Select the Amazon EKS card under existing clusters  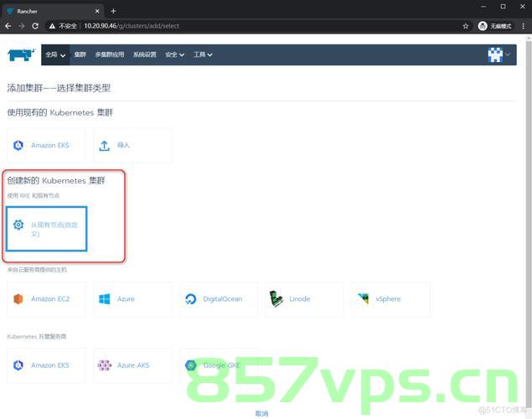pyautogui.click(x=46, y=145)
